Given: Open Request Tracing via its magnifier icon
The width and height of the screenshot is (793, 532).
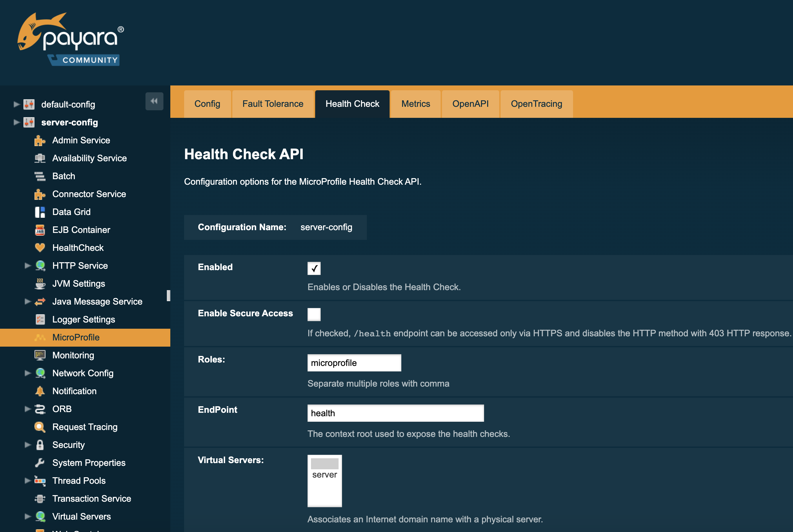Looking at the screenshot, I should (x=40, y=427).
